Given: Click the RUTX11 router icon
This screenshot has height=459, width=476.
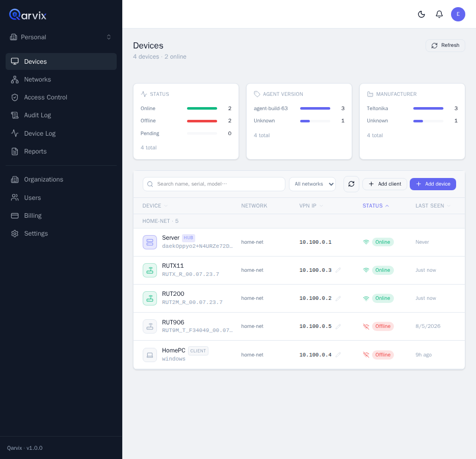Looking at the screenshot, I should tap(150, 270).
